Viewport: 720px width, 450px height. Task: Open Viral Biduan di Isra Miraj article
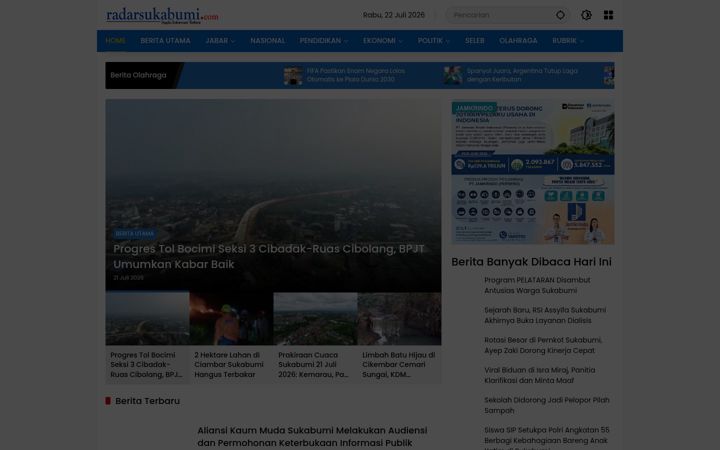coord(540,375)
